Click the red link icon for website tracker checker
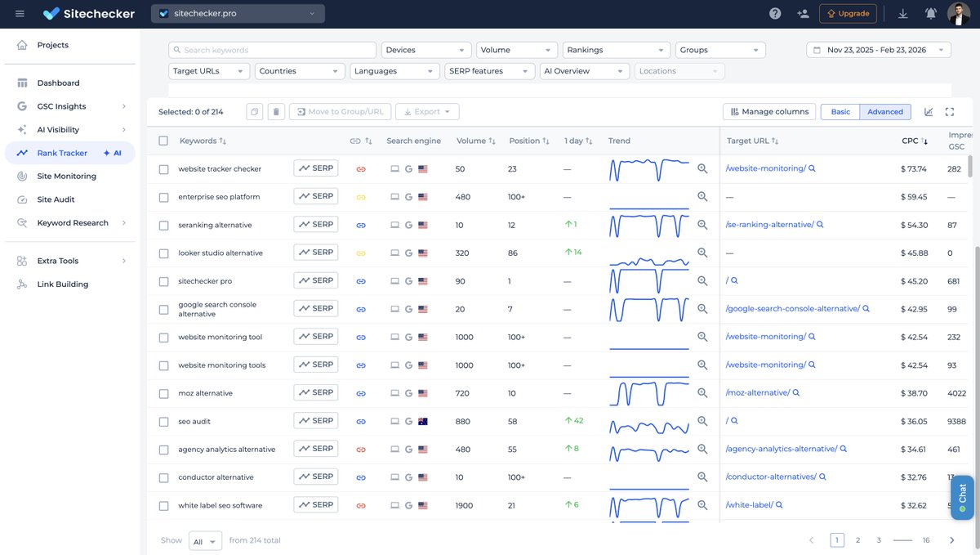This screenshot has height=555, width=980. pyautogui.click(x=361, y=168)
